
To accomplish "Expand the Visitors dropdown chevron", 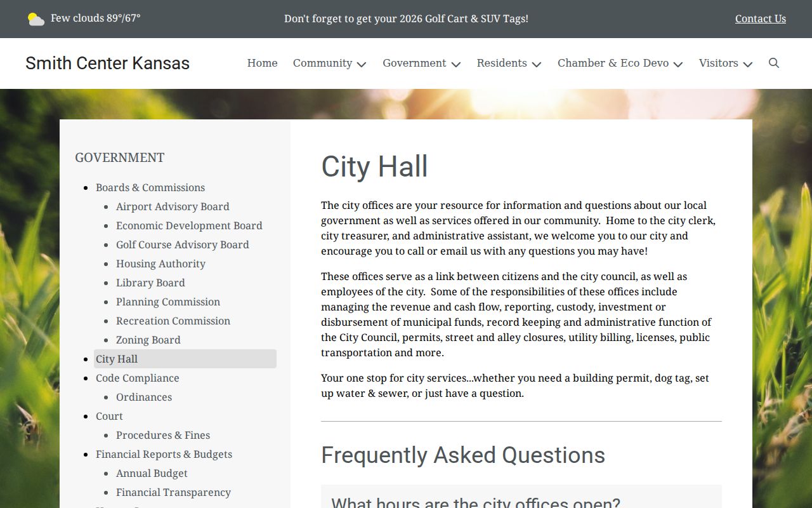I will (x=748, y=64).
